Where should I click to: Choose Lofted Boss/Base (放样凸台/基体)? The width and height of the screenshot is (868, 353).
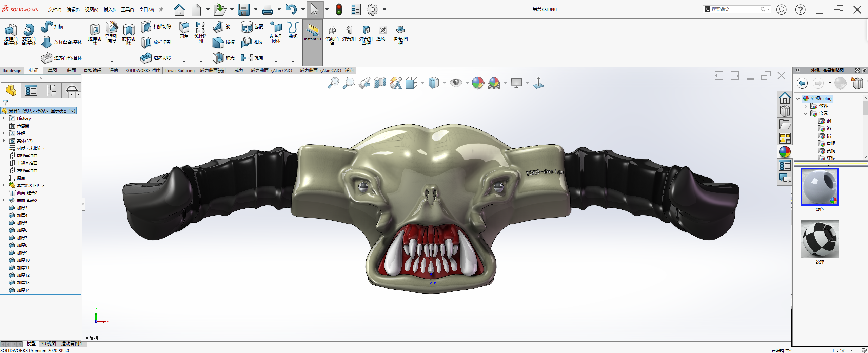coord(62,42)
